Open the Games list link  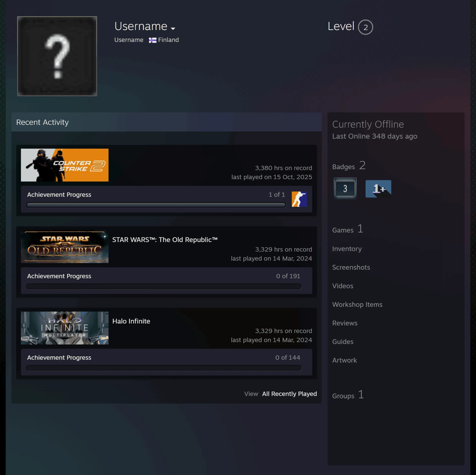click(x=348, y=229)
